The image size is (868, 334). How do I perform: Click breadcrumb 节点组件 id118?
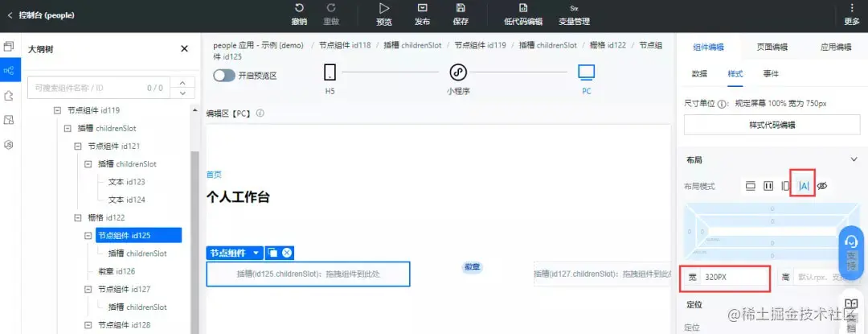[x=344, y=45]
